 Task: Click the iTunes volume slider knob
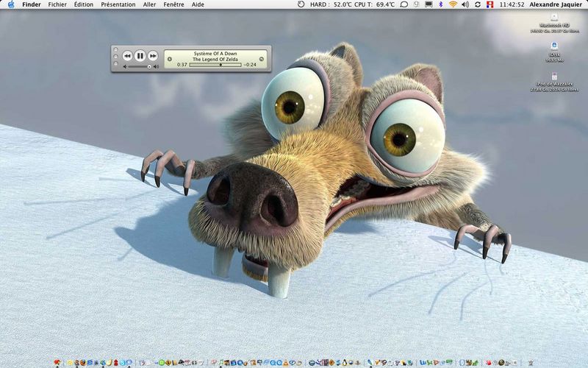[149, 66]
